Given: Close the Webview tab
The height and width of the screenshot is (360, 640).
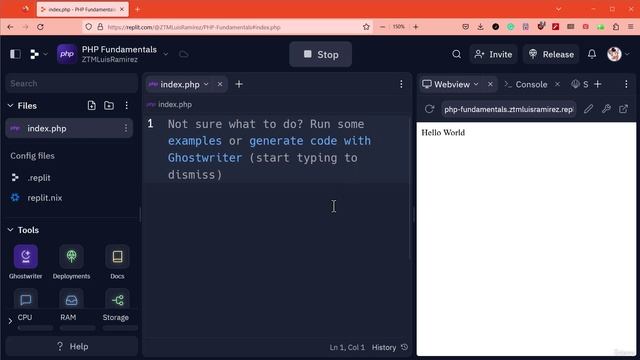Looking at the screenshot, I should 490,84.
